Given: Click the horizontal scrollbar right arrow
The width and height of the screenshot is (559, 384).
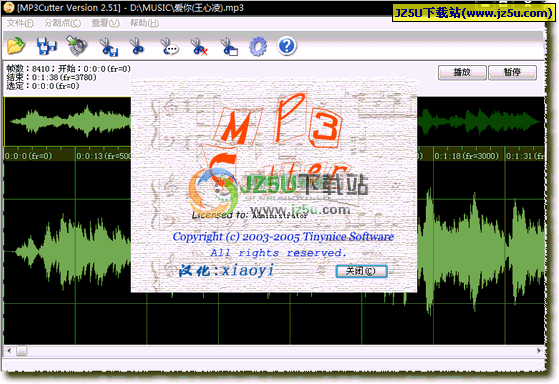Looking at the screenshot, I should click(539, 351).
